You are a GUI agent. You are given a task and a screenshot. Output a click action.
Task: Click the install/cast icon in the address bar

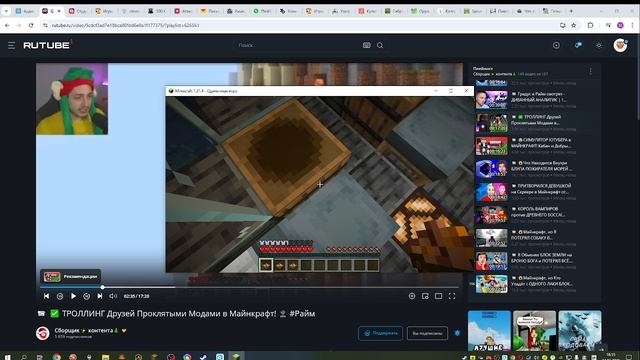point(562,25)
